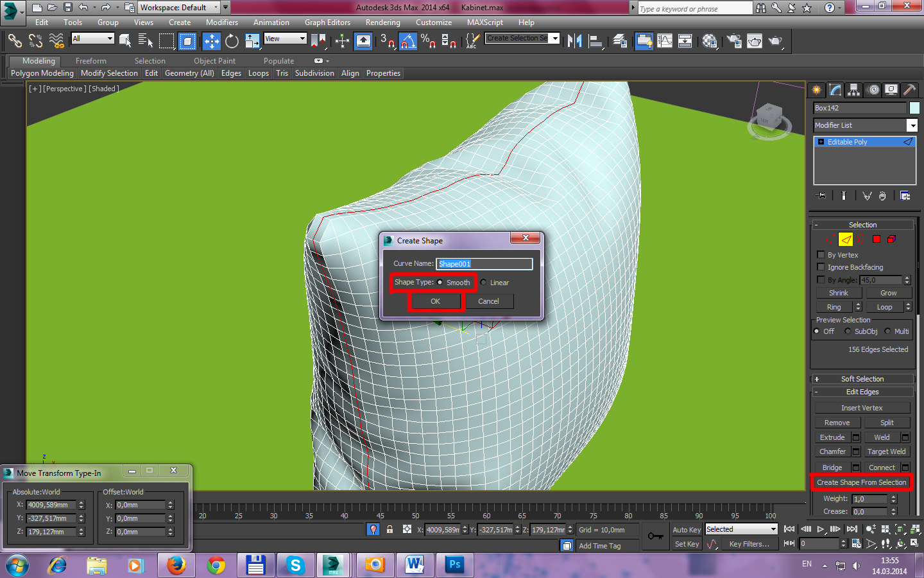Viewport: 924px width, 578px height.
Task: Select Polygon sub-object level icon
Action: point(877,240)
